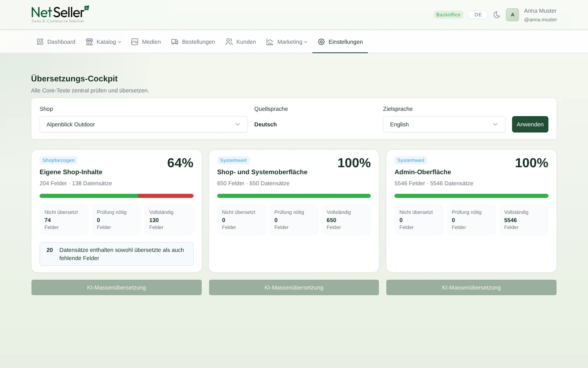Click the Deutsch Quellsprache value
Viewport: 588px width, 368px height.
coord(265,124)
